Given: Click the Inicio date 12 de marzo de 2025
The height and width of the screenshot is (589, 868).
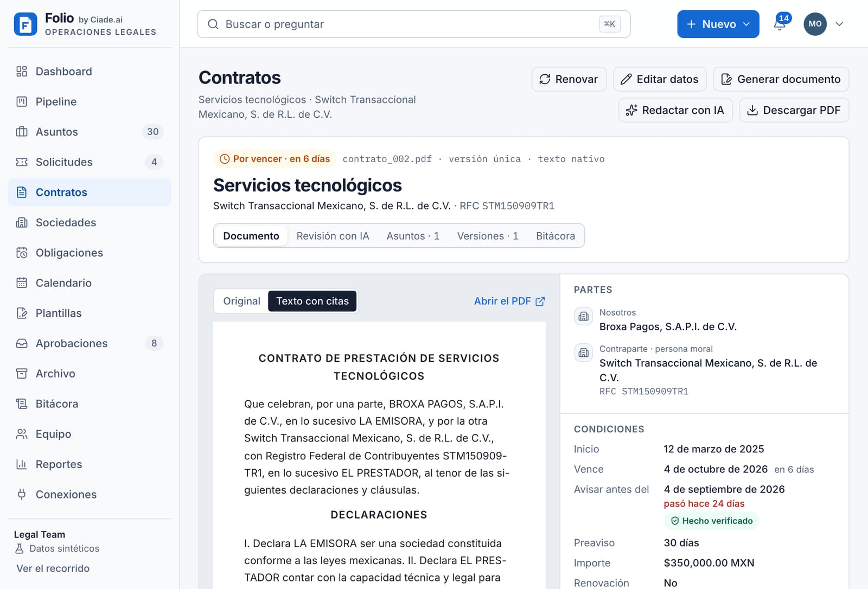Looking at the screenshot, I should pos(714,449).
